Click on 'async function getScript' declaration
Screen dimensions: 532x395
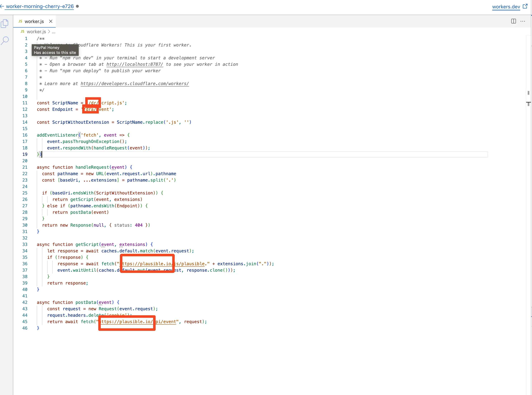coord(95,244)
